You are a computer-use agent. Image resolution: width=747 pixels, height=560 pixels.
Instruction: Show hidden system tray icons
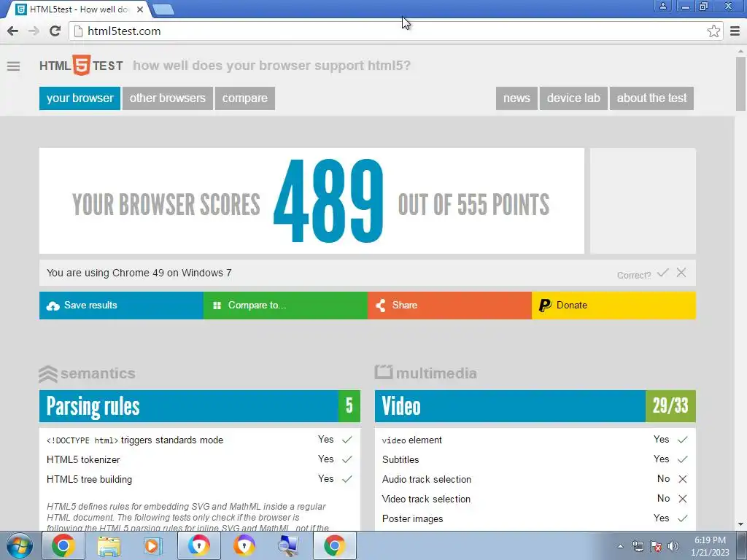pos(620,546)
